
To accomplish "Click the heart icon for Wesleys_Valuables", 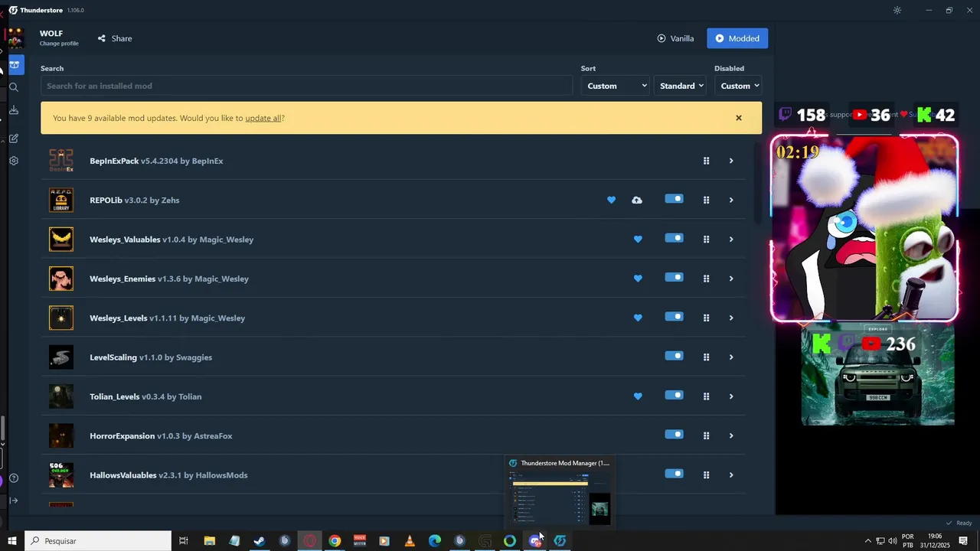I will 638,240.
